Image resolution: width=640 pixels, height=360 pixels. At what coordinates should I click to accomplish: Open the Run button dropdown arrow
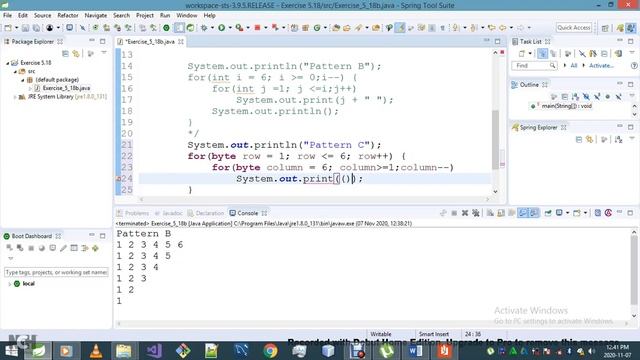tap(230, 28)
